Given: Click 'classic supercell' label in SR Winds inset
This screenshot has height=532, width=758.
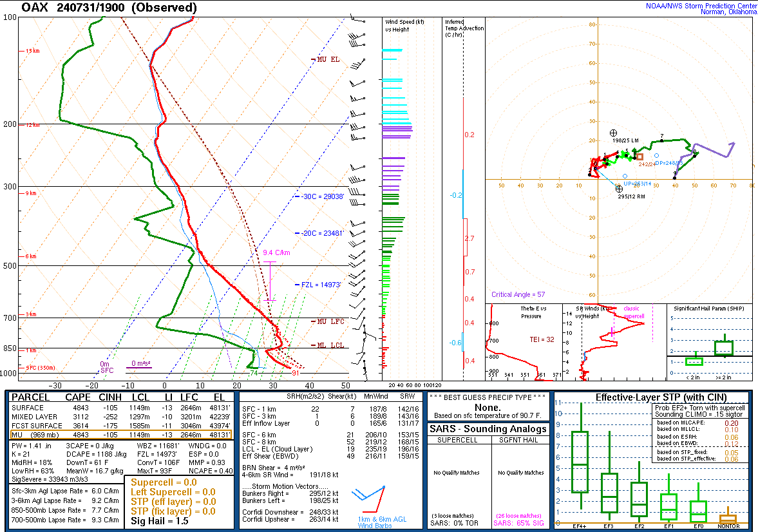Looking at the screenshot, I should click(x=634, y=312).
